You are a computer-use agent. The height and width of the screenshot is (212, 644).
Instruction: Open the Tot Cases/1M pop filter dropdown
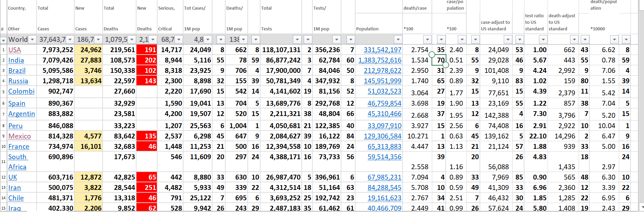click(208, 39)
